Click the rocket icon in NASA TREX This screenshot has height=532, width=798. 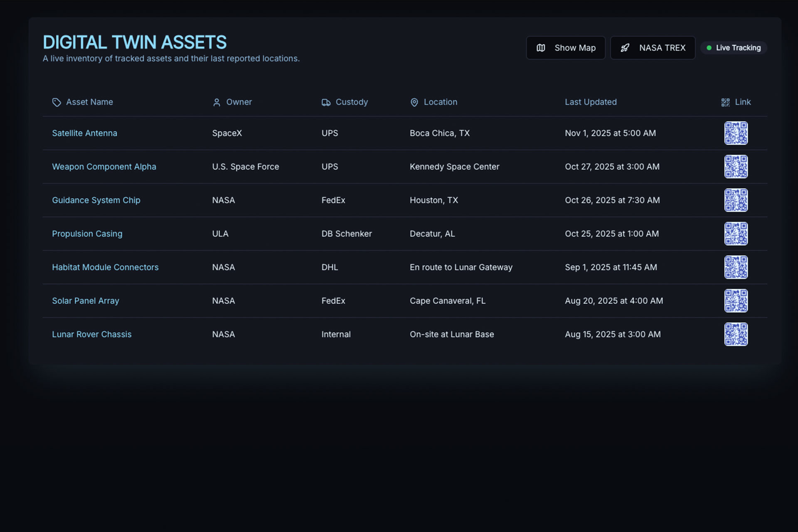pyautogui.click(x=625, y=48)
